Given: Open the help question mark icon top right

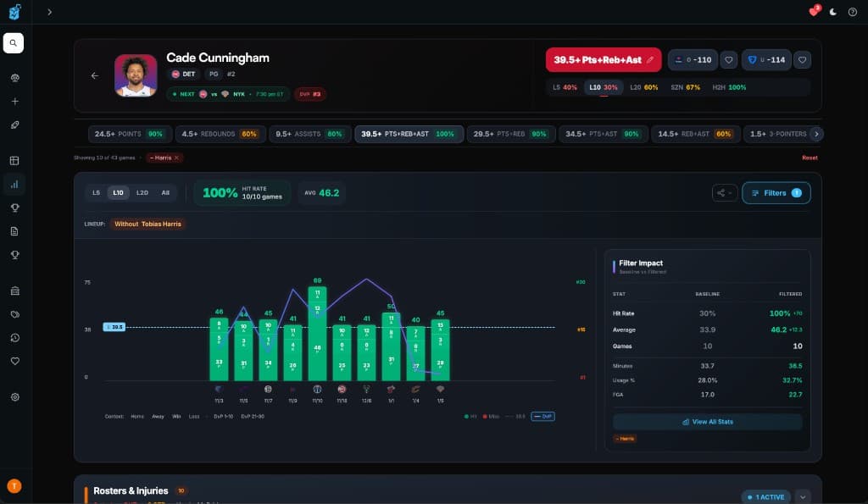Looking at the screenshot, I should click(x=854, y=12).
